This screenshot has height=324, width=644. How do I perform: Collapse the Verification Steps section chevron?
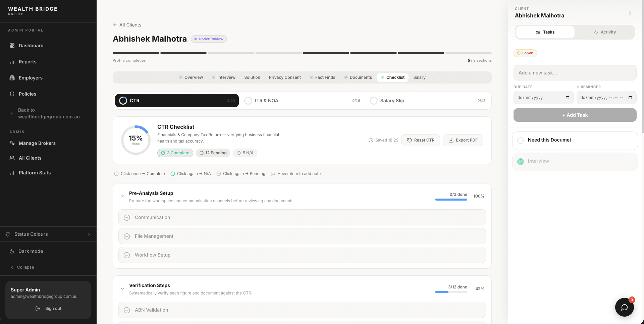[x=122, y=288]
